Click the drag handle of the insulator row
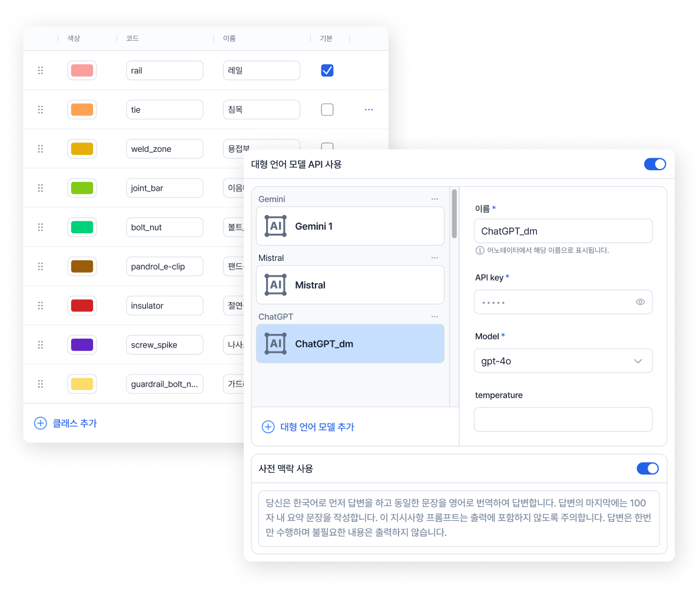Screen dimensions: 700x593 41,306
